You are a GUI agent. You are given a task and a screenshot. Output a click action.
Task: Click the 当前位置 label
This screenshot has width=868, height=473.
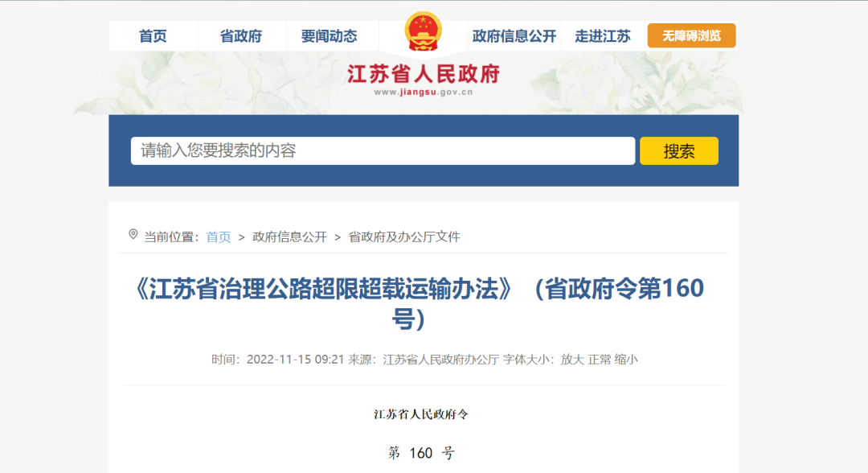(x=171, y=237)
